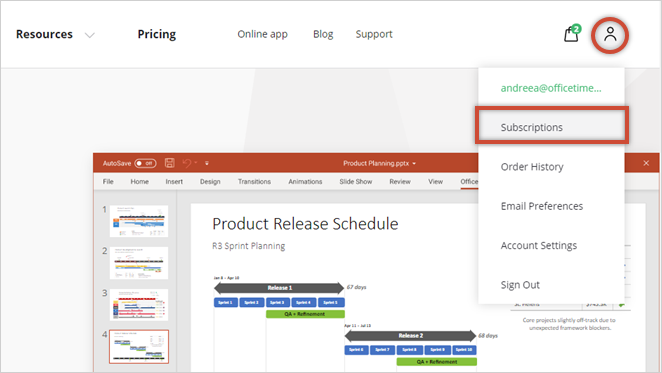This screenshot has height=373, width=662.
Task: Select the Release 2 timeline bar
Action: coord(410,335)
